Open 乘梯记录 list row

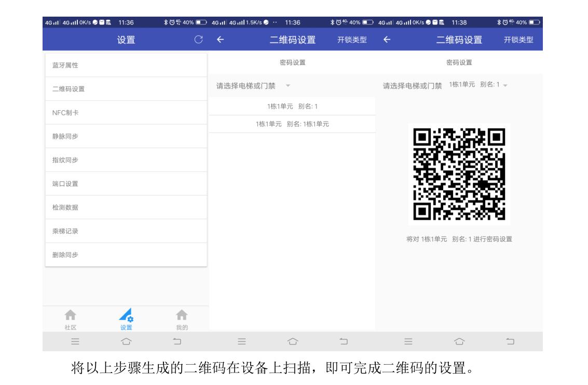point(126,231)
